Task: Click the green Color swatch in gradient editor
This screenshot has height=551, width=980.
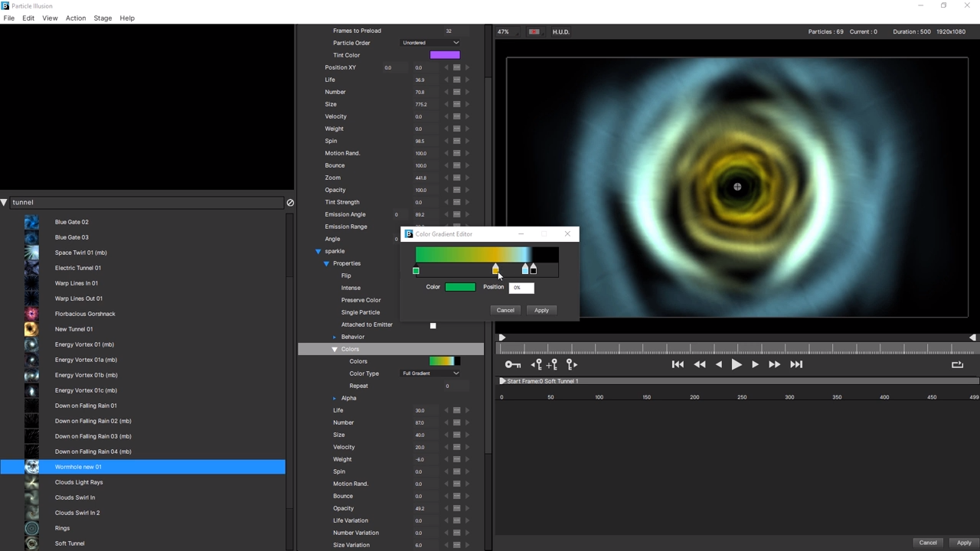Action: [459, 286]
